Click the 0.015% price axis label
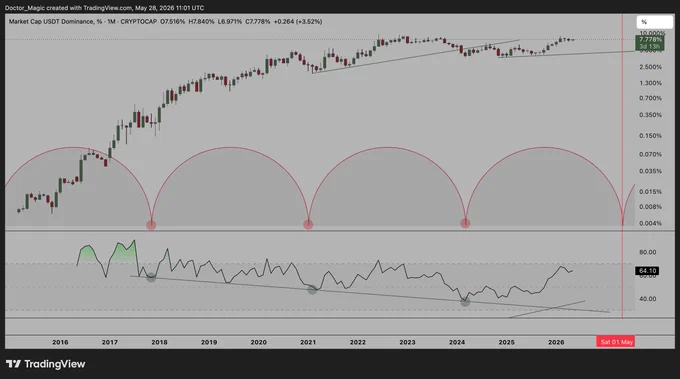The height and width of the screenshot is (379, 680). point(651,192)
